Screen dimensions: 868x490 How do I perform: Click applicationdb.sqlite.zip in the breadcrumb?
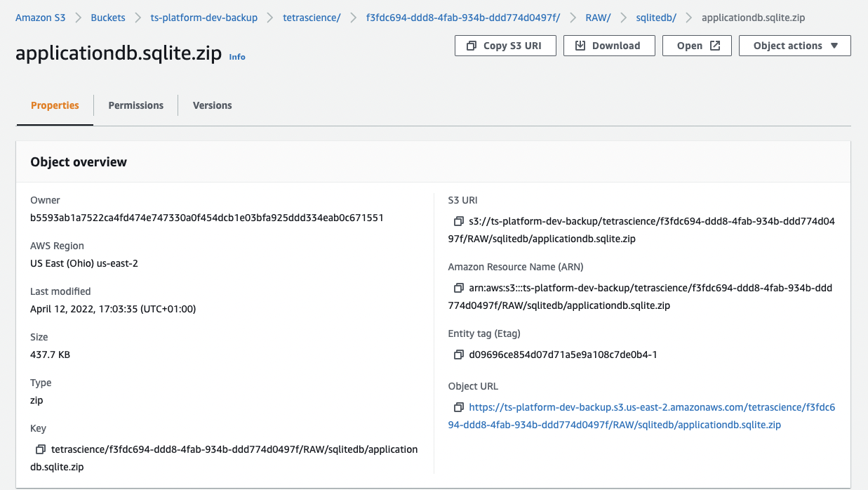click(x=754, y=17)
